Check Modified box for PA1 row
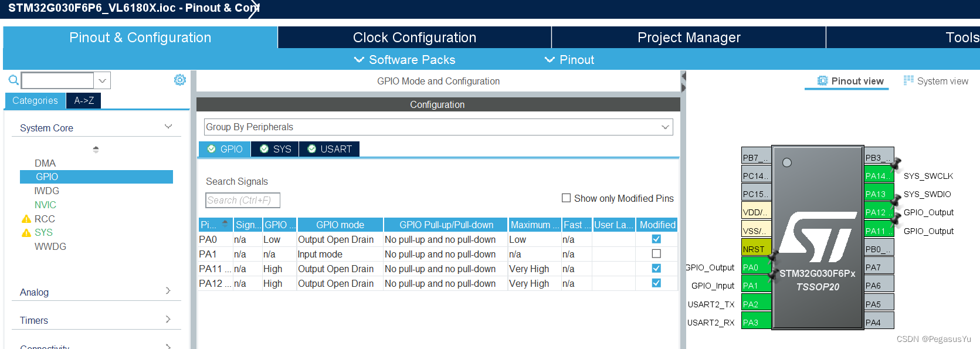 pos(656,254)
